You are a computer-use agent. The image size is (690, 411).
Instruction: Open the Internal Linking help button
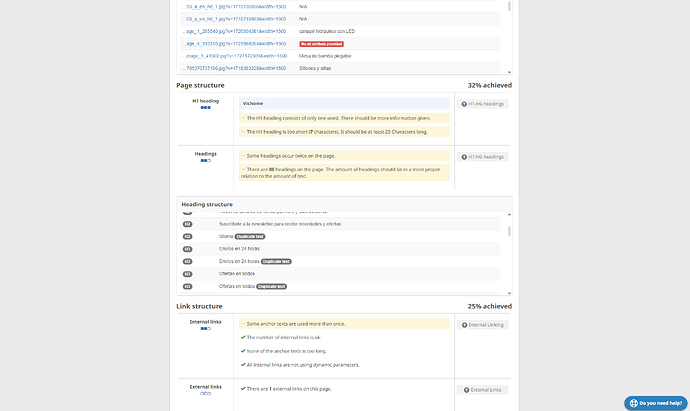pyautogui.click(x=484, y=325)
